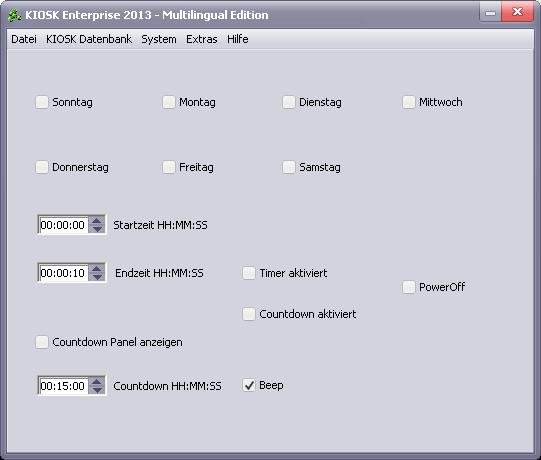Enable Countdown Panel anzeigen
Viewport: 541px width, 460px height.
point(42,342)
